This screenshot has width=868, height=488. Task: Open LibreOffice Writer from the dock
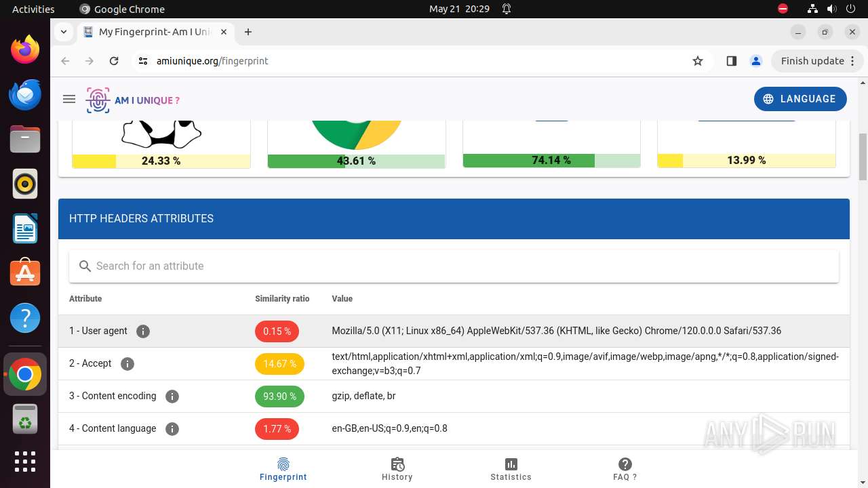(25, 228)
